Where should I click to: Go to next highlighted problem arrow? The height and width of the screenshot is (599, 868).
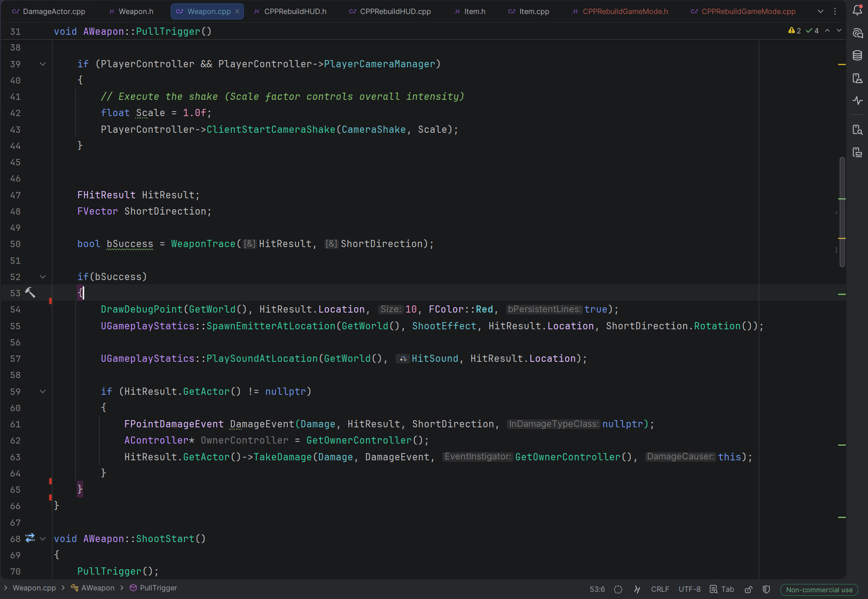(x=839, y=30)
